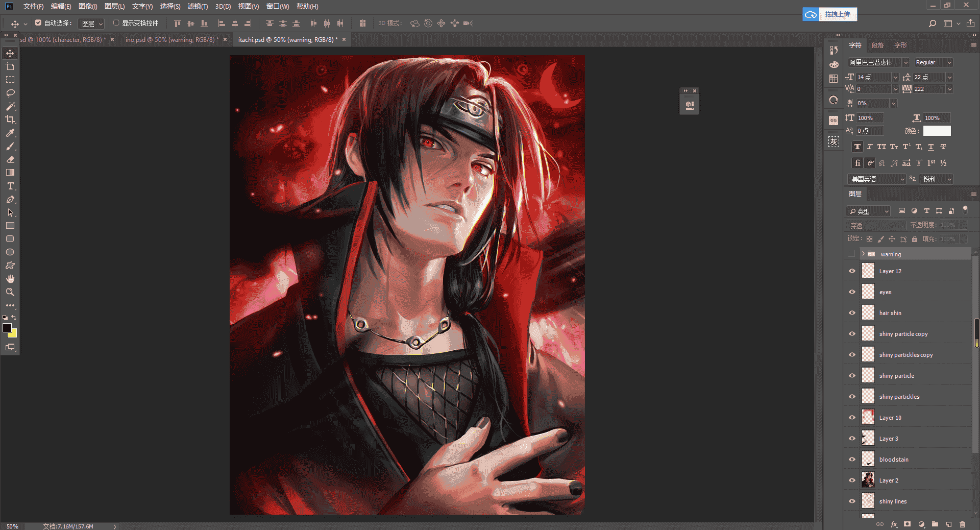Create a new group with folder icon
This screenshot has height=530, width=980.
935,524
